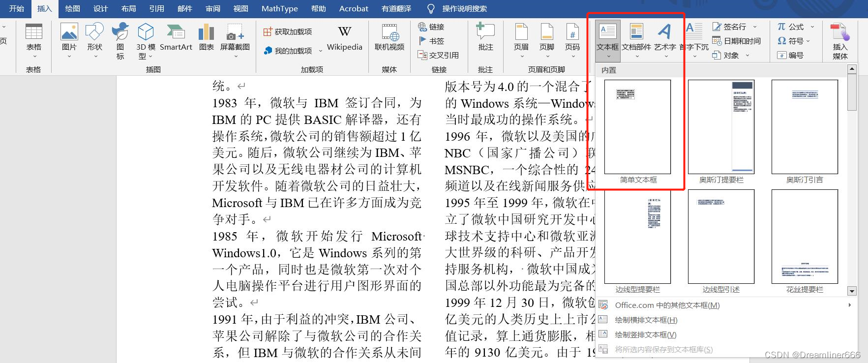Insert a 编号 number
Viewport: 868px width, 363px height.
click(x=790, y=55)
